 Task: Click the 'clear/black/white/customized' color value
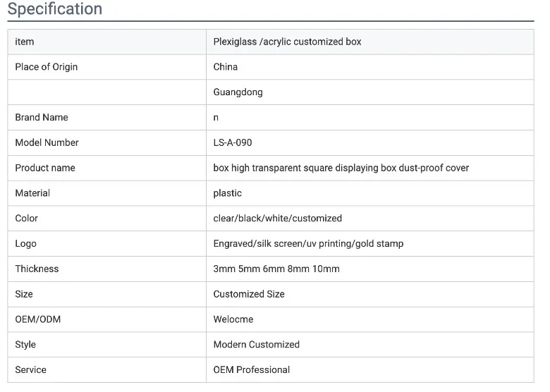click(277, 219)
